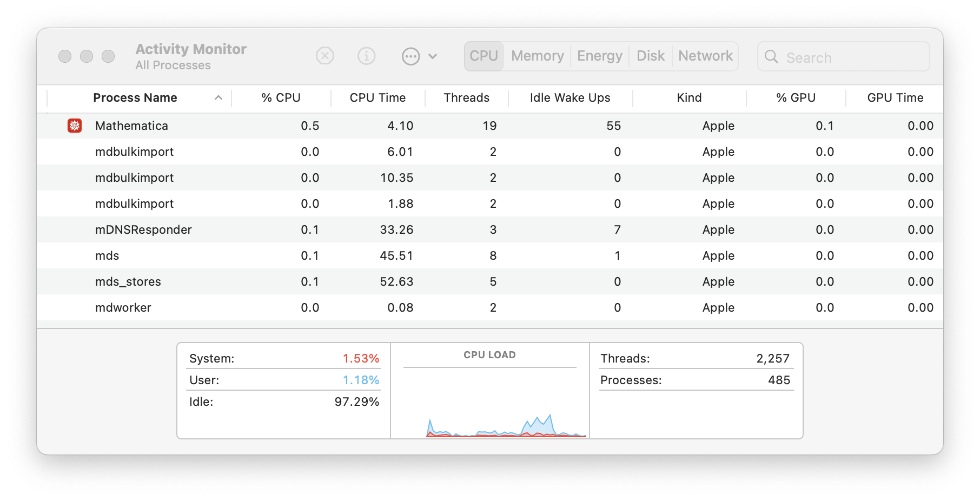Select the mDNSResponder process row
Viewport: 980px width, 500px height.
click(143, 230)
